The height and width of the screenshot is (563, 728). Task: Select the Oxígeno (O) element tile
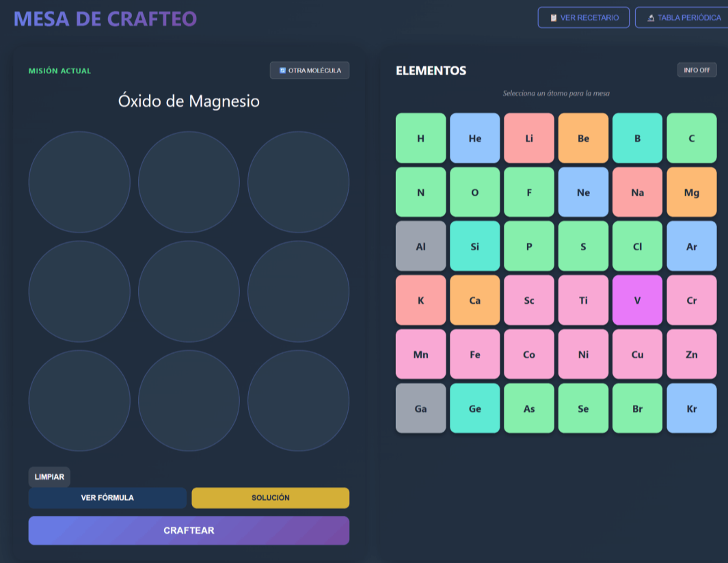coord(474,192)
